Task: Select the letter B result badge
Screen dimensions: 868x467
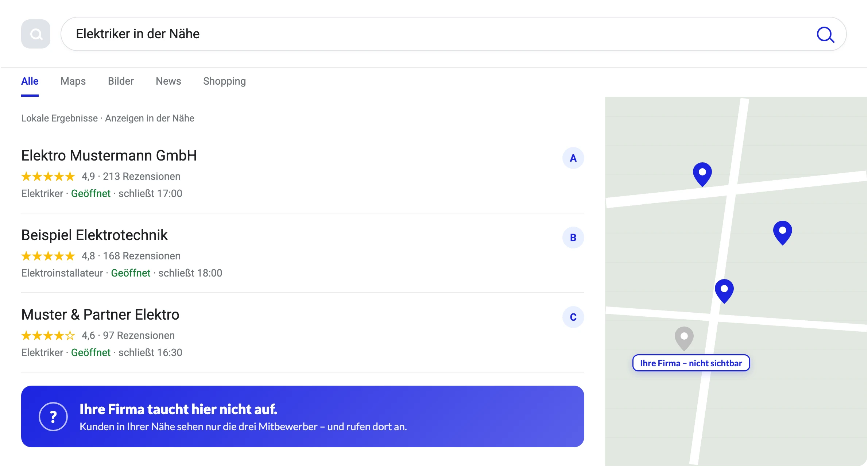Action: (573, 238)
